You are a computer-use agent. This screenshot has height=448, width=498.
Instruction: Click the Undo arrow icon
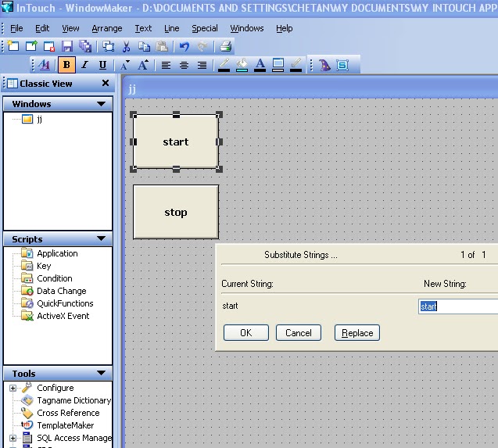coord(185,46)
